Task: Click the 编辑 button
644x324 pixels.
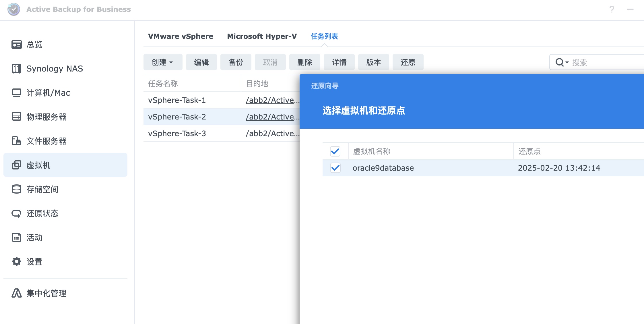Action: (x=201, y=62)
